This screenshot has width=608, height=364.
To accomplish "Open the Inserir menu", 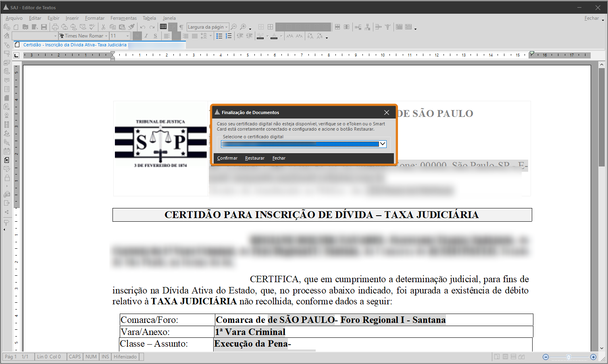I will pyautogui.click(x=72, y=18).
